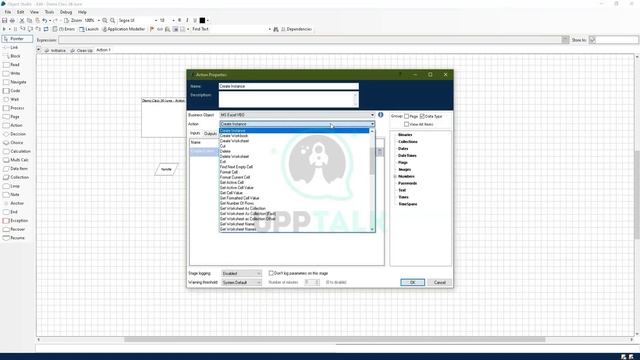Select the Link stage tool
Screen dimensions: 640x360
pyautogui.click(x=14, y=47)
